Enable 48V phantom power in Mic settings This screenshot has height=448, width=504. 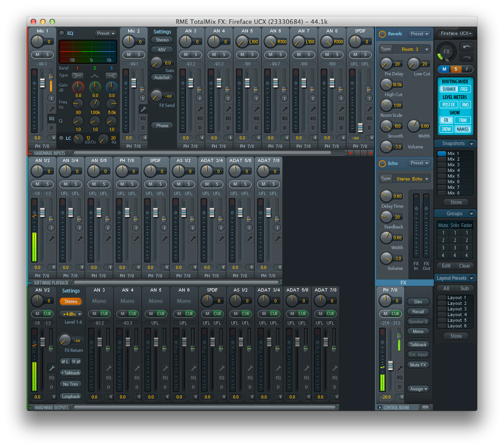click(x=162, y=49)
